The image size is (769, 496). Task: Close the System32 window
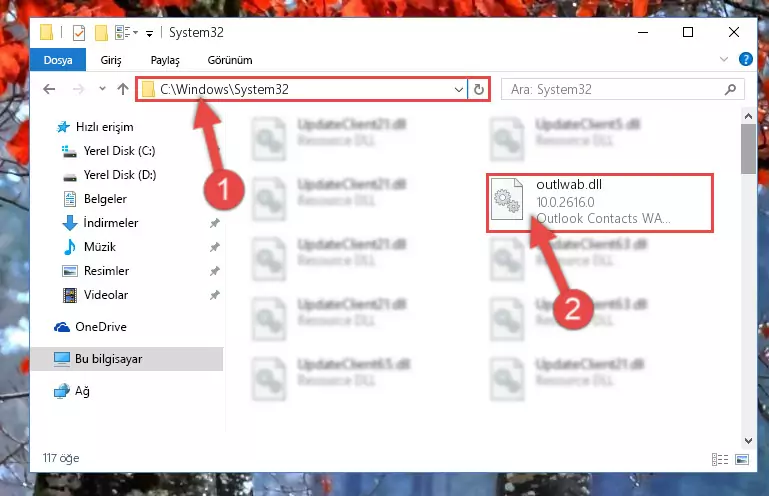pos(734,32)
